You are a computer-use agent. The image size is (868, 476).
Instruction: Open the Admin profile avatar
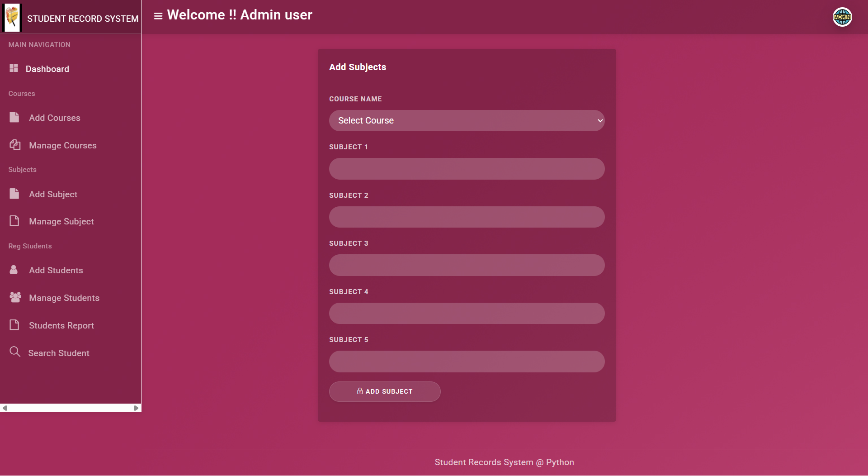[x=842, y=17]
